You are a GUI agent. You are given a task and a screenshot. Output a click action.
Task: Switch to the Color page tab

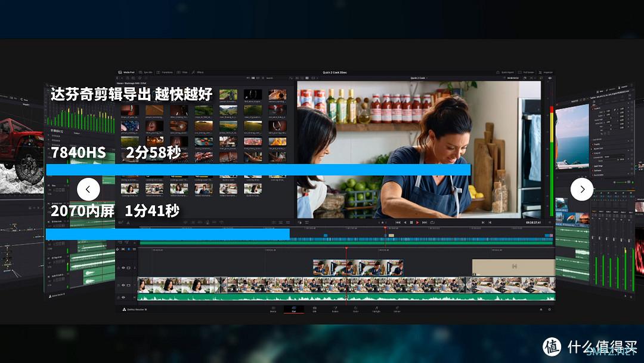(355, 309)
